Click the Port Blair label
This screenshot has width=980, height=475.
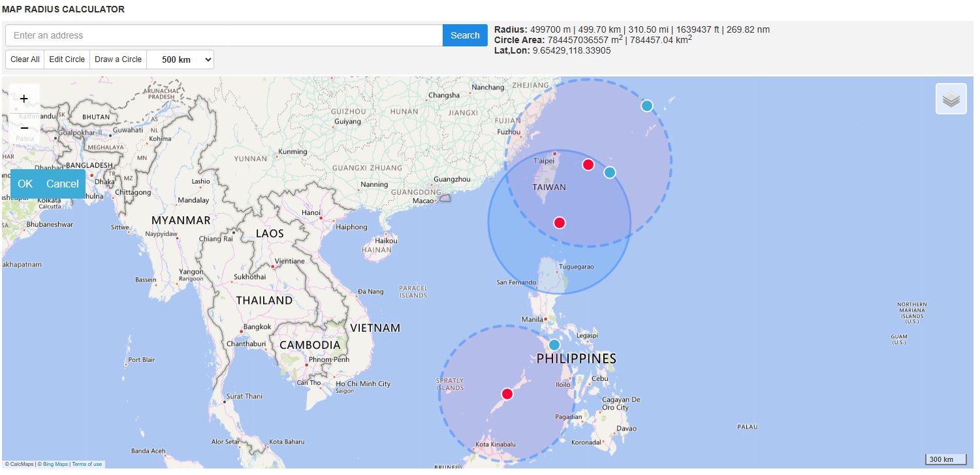click(x=142, y=360)
